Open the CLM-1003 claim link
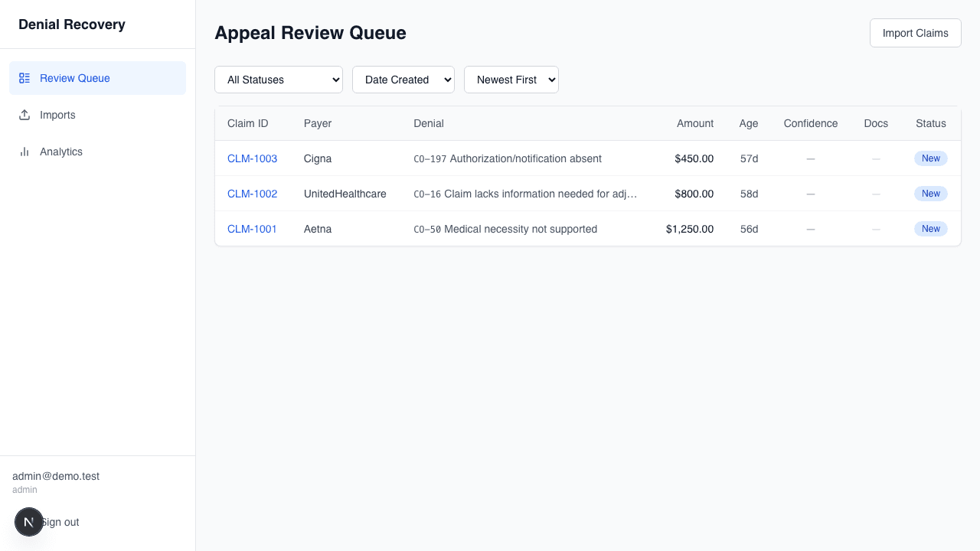This screenshot has width=980, height=551. (x=252, y=158)
